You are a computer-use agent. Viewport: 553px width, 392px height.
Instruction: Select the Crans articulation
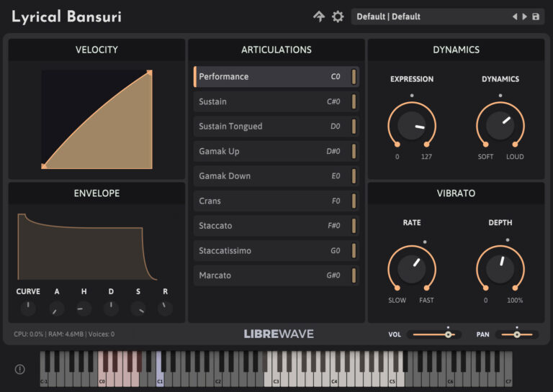pyautogui.click(x=276, y=201)
